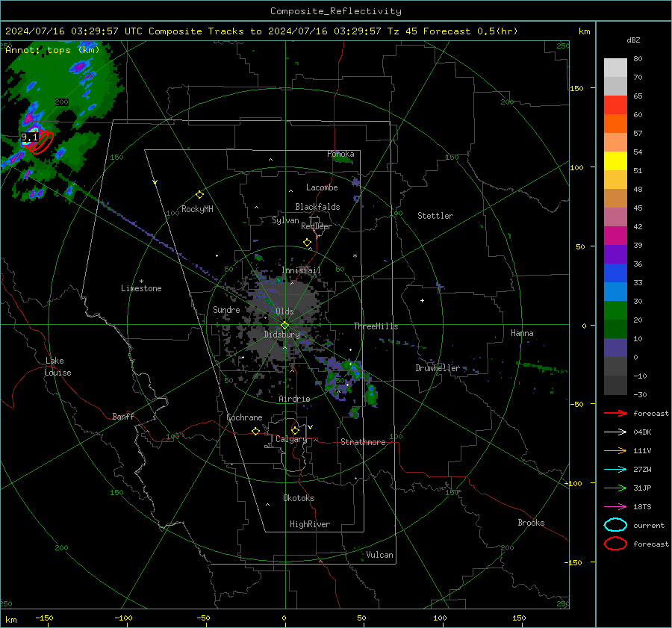The width and height of the screenshot is (672, 628).
Task: Click the Blackfalds town label
Action: click(317, 207)
